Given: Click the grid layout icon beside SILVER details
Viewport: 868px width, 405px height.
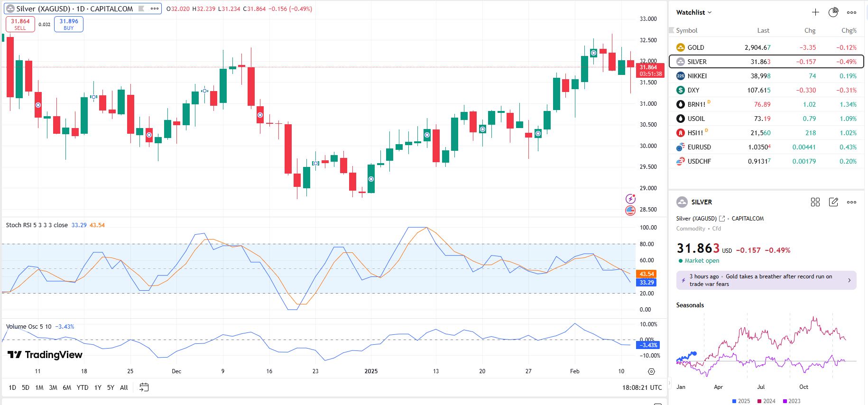Looking at the screenshot, I should [x=815, y=202].
